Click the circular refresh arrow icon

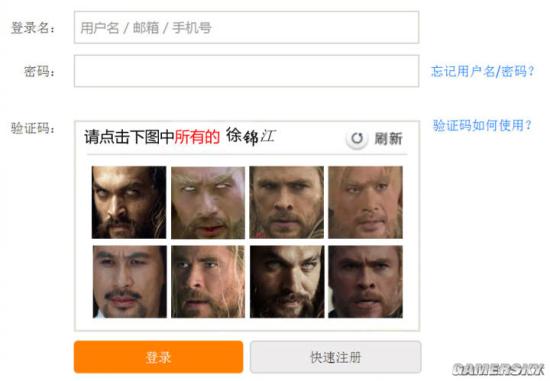(357, 139)
